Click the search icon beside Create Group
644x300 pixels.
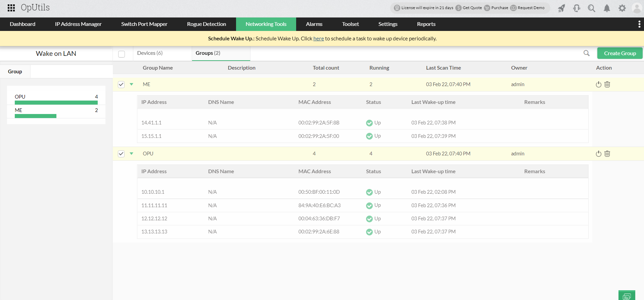[x=586, y=53]
